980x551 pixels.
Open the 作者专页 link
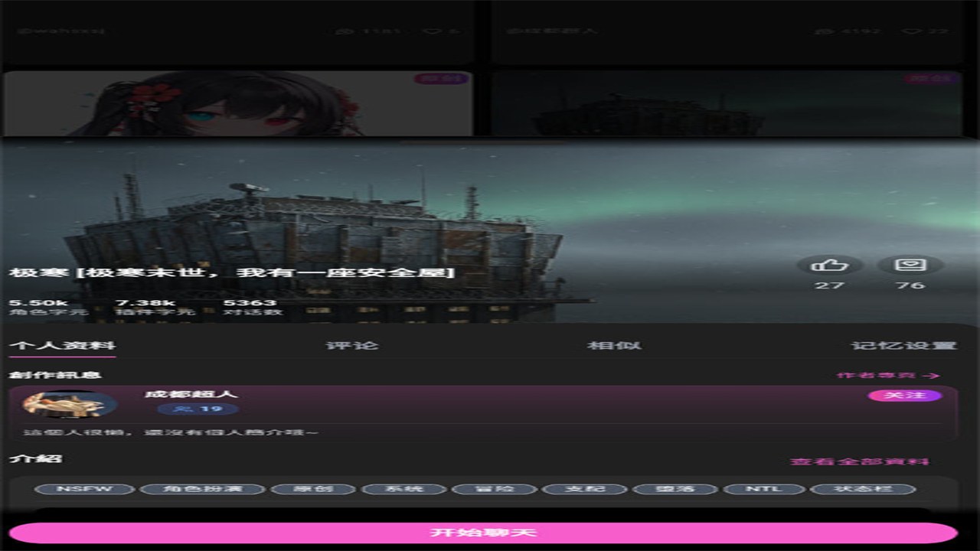click(x=888, y=375)
